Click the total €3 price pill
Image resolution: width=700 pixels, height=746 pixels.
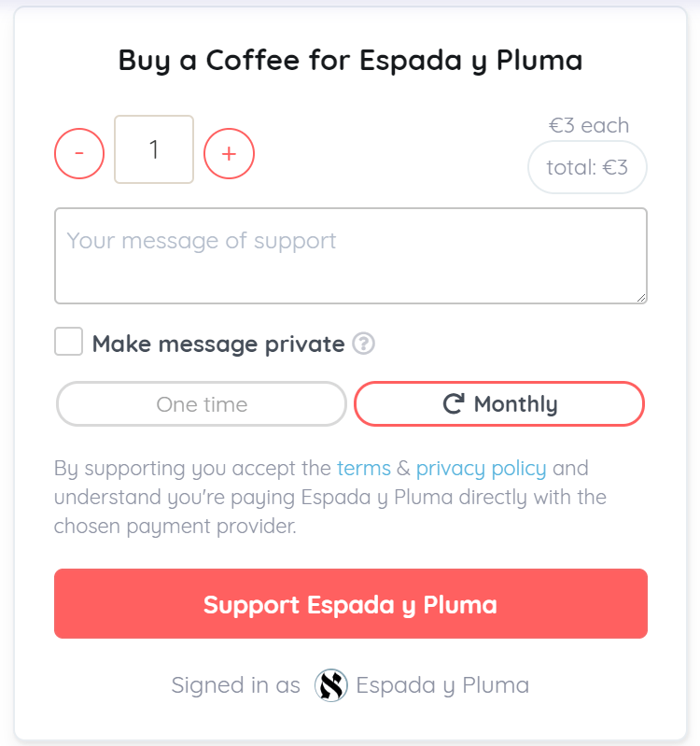point(587,168)
